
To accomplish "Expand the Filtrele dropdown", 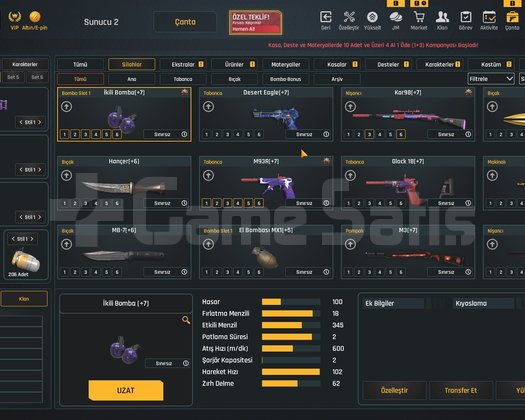I will click(x=491, y=79).
